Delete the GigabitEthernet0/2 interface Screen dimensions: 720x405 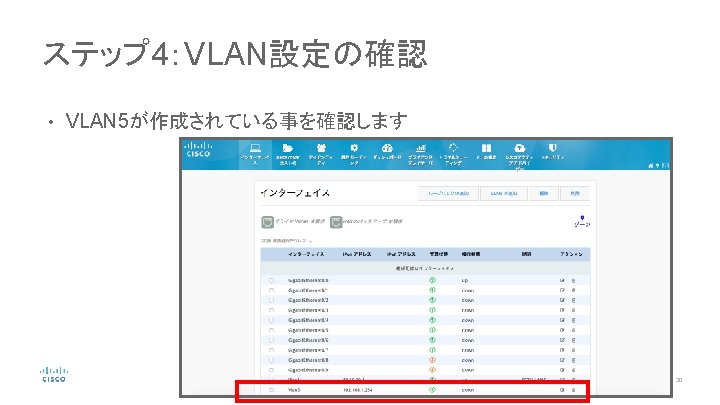coord(573,300)
